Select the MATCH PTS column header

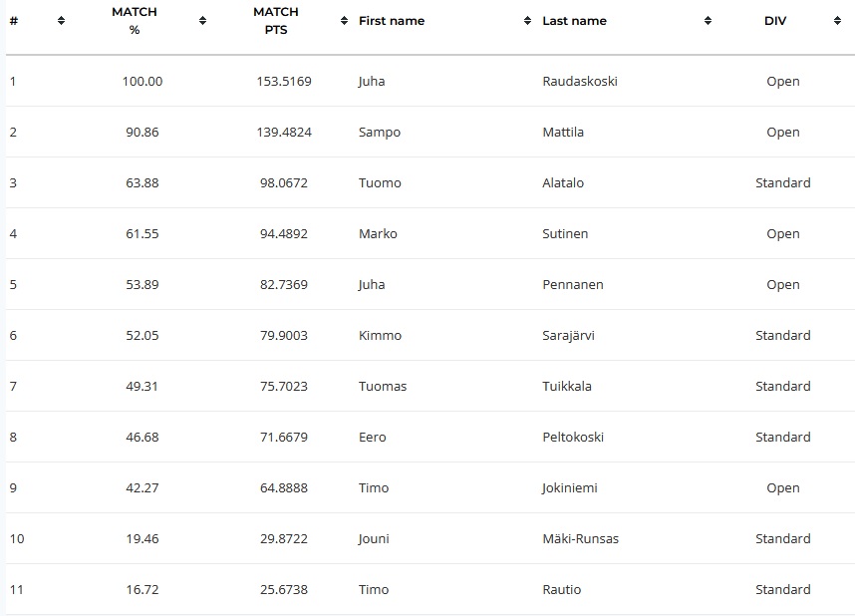coord(276,21)
